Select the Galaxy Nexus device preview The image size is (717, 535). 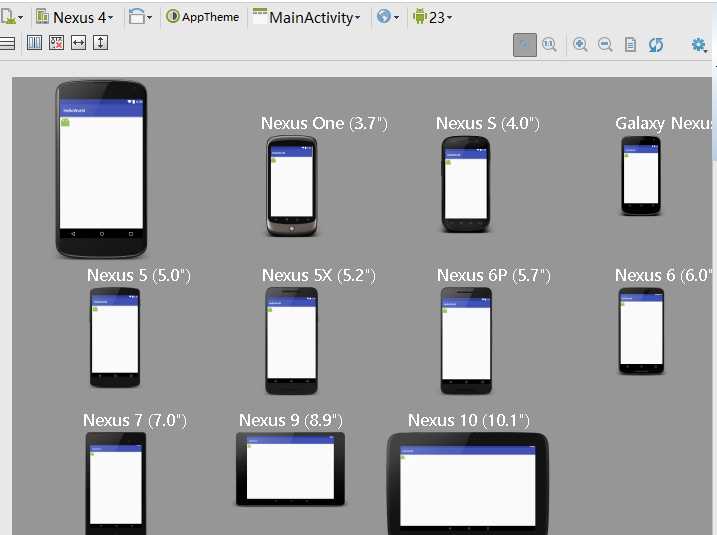641,176
